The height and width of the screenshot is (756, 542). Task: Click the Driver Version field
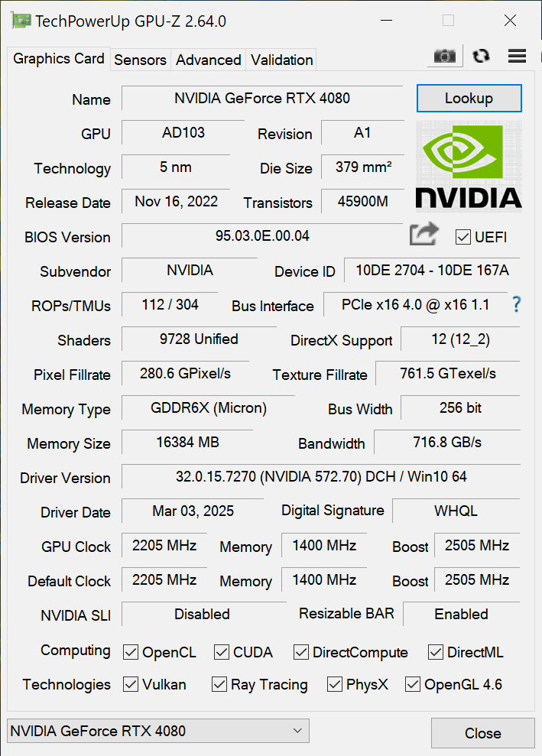[321, 477]
